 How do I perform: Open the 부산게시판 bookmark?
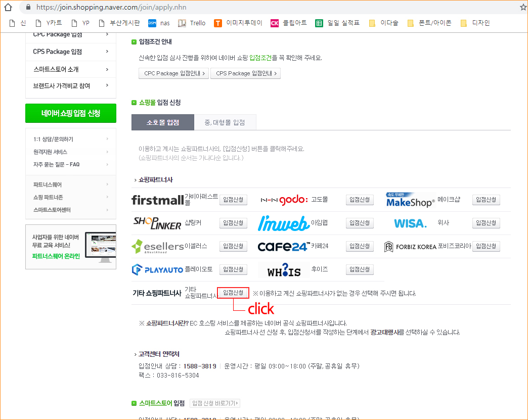[x=119, y=23]
